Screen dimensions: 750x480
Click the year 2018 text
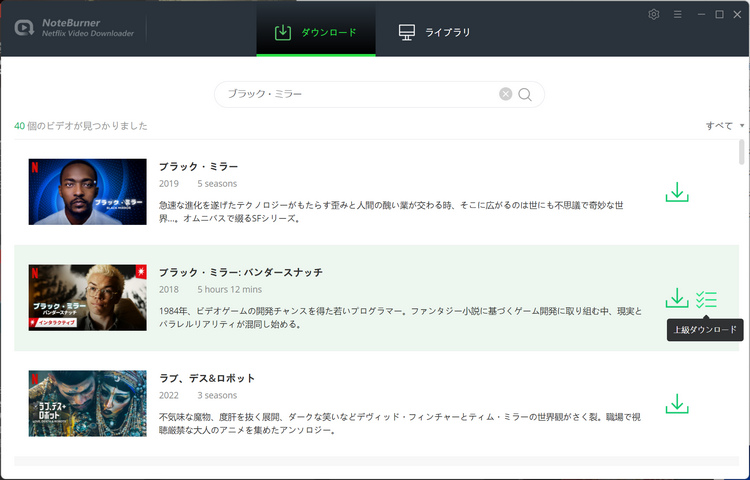tap(169, 289)
